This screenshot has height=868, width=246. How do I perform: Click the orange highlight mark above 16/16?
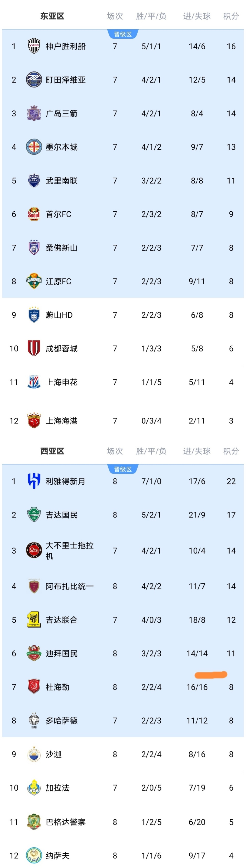tap(211, 675)
